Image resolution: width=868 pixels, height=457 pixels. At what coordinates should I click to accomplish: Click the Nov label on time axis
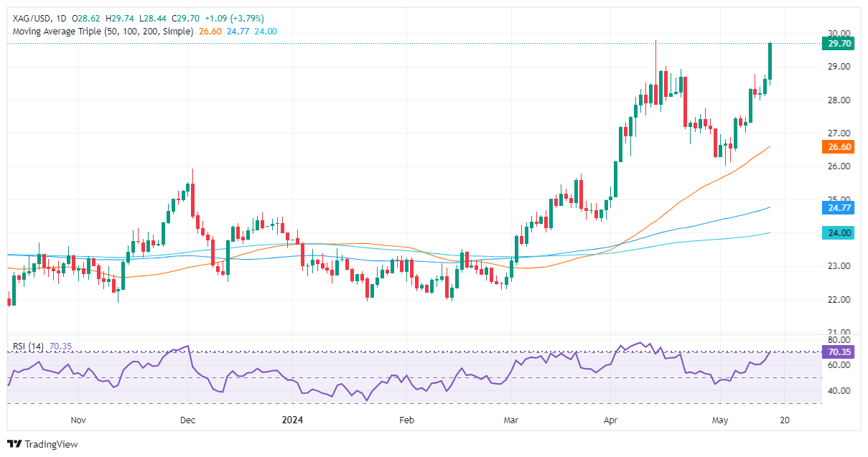click(78, 420)
